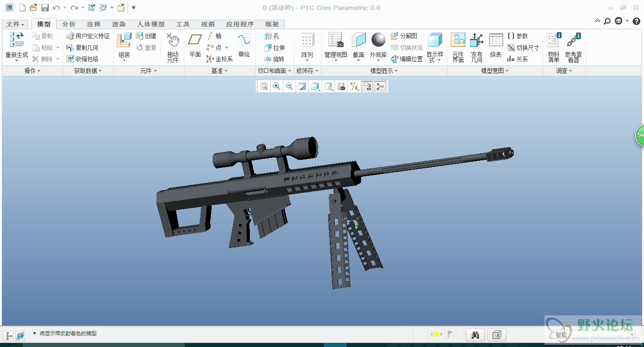Toggle annotation display in graphics toolbar
644x347 pixels.
pos(367,86)
